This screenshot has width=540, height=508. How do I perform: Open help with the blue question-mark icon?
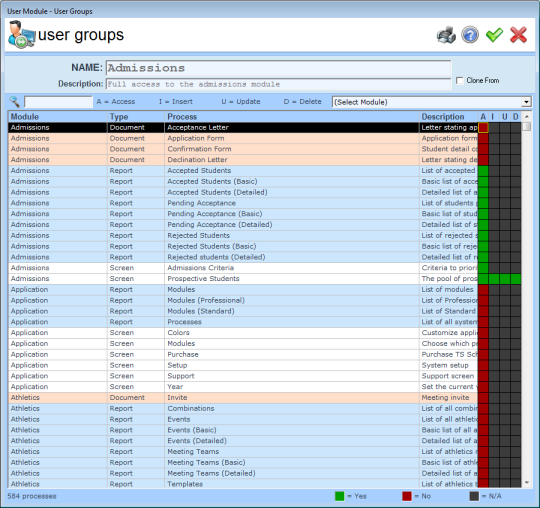[x=470, y=35]
